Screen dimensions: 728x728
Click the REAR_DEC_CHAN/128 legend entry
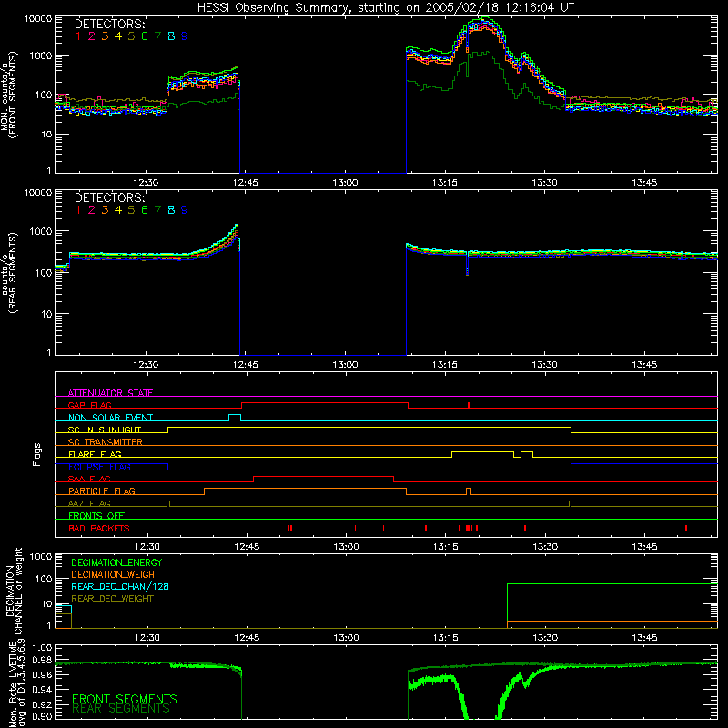(120, 587)
